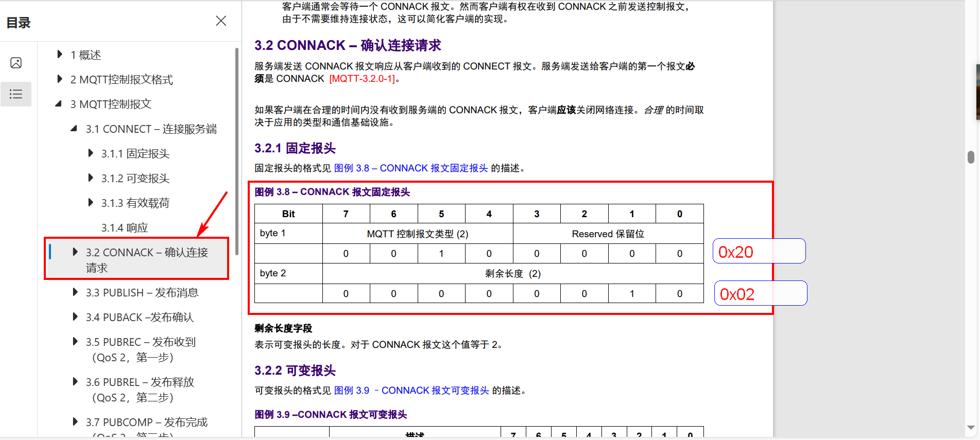The width and height of the screenshot is (980, 440).
Task: Click the document vertical scrollbar thumb
Action: click(x=971, y=157)
